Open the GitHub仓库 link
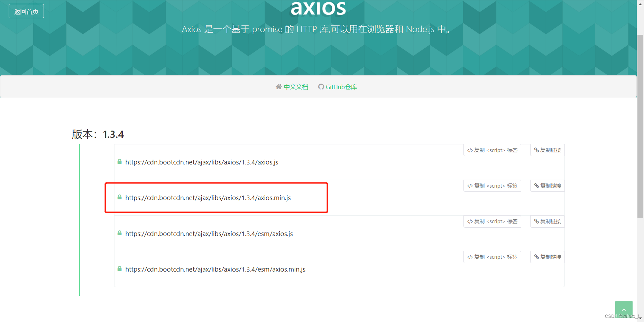This screenshot has height=322, width=644. [342, 87]
